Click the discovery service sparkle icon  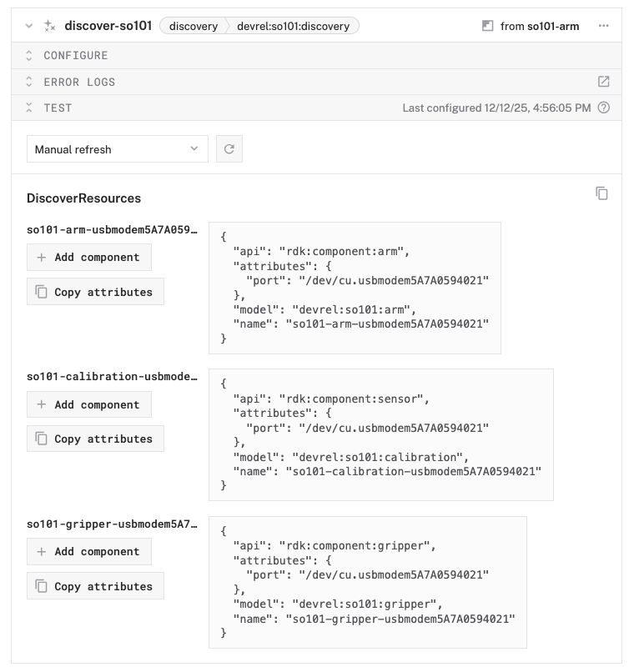[49, 26]
